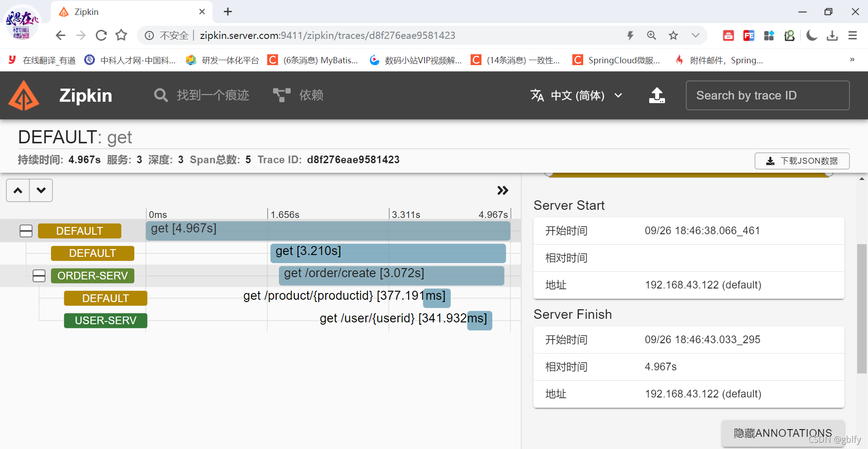Open the 附件邮件 Spring bookmark

pos(719,60)
